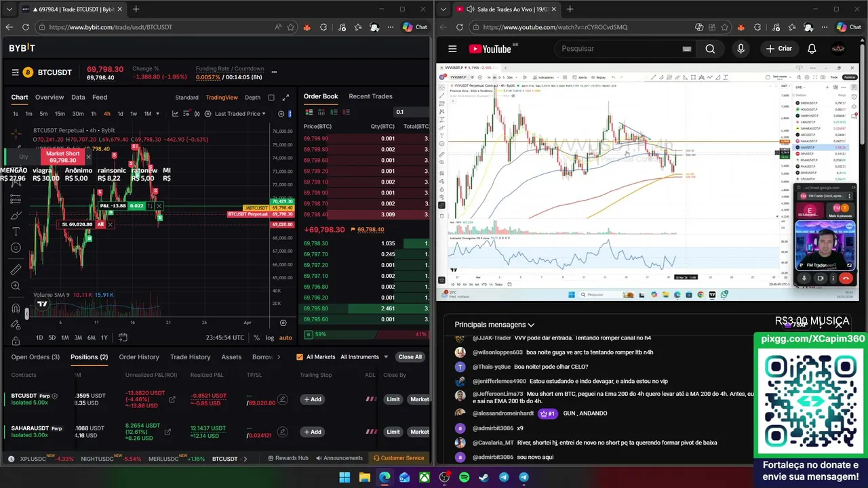Open YouTube guide hamburger menu
This screenshot has height=488, width=868.
pos(452,49)
